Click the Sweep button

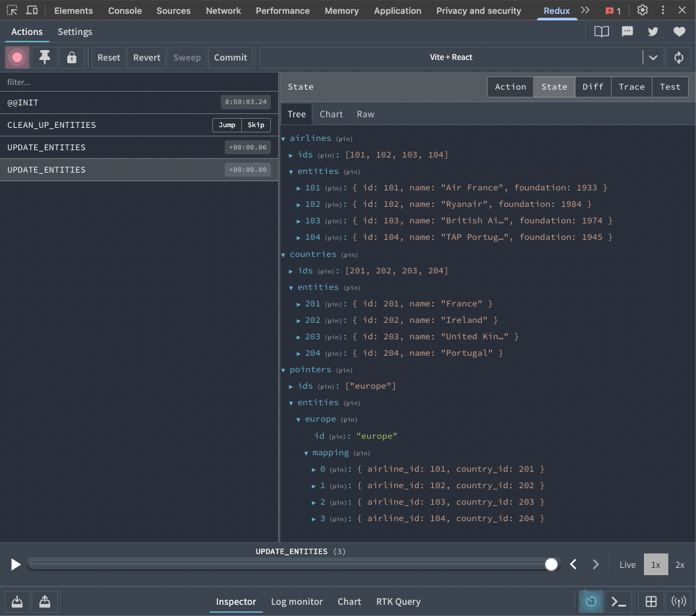[187, 57]
